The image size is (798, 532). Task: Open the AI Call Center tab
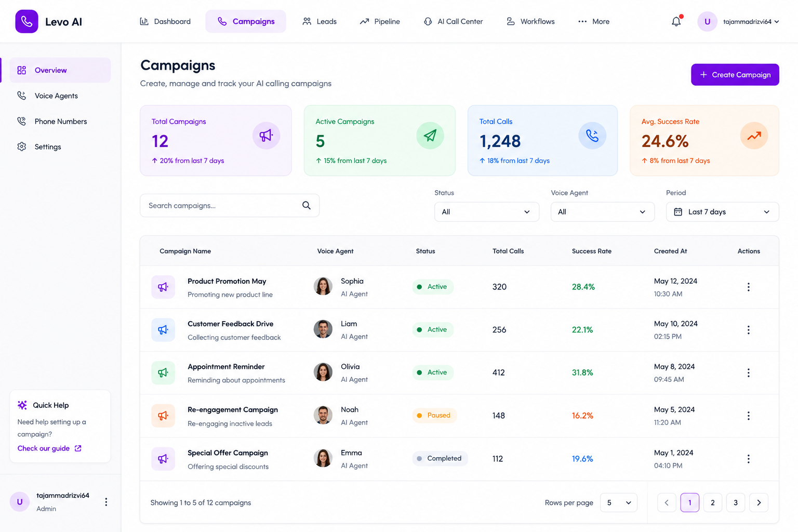(454, 21)
